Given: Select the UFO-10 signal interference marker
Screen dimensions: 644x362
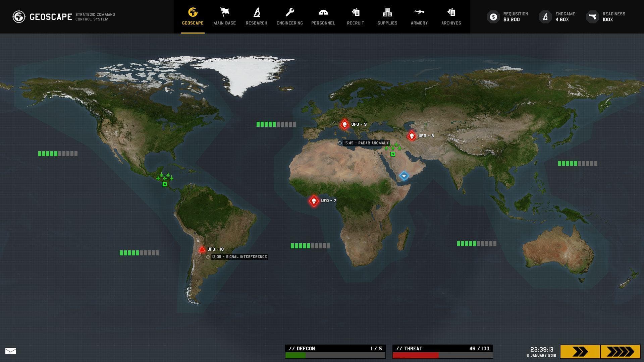Looking at the screenshot, I should coord(202,249).
